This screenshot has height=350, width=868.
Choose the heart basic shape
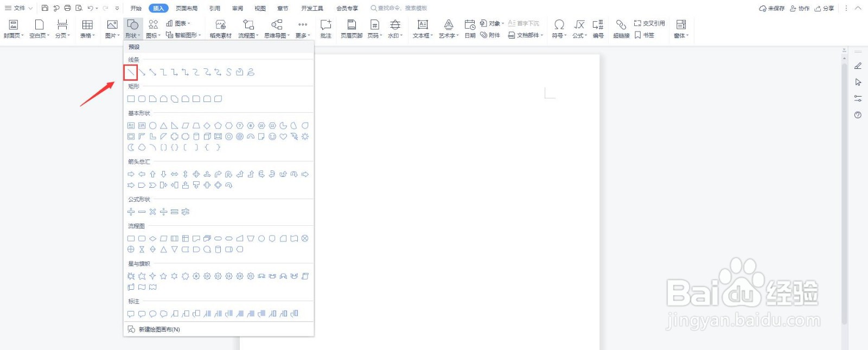click(283, 136)
